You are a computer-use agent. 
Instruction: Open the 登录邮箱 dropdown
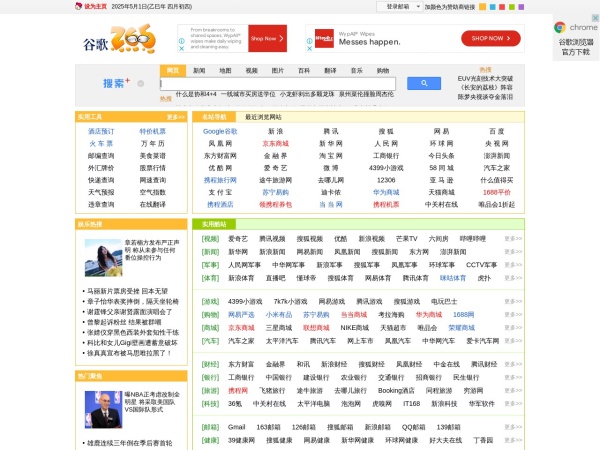pos(399,7)
